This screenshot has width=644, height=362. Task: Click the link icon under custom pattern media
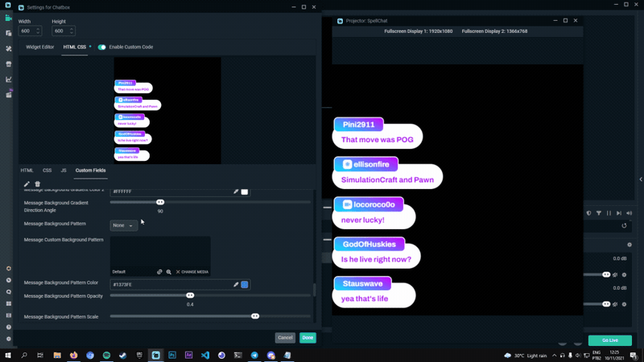(159, 272)
